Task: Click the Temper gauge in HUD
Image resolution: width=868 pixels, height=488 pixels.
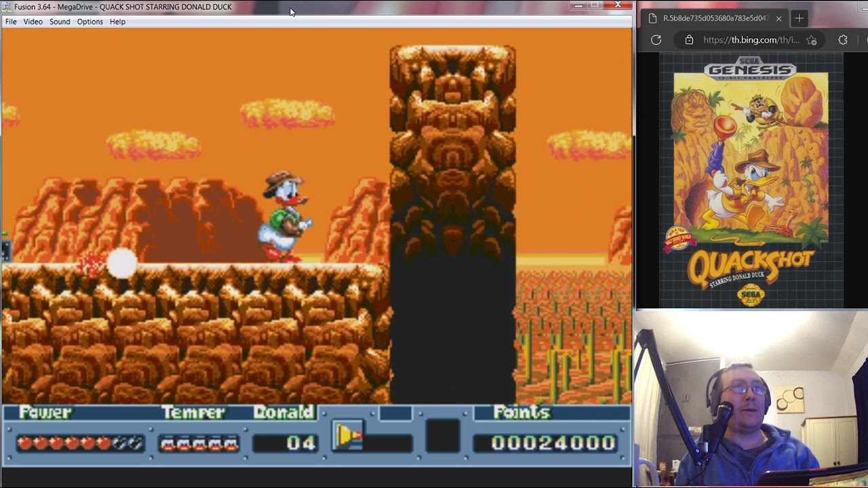Action: pyautogui.click(x=199, y=444)
